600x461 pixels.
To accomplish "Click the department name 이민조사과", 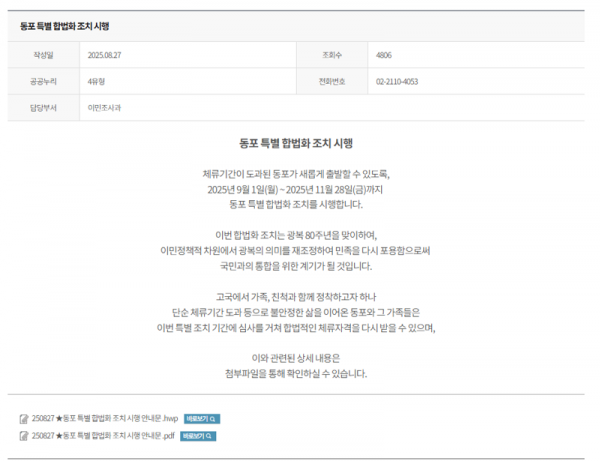I will click(105, 106).
